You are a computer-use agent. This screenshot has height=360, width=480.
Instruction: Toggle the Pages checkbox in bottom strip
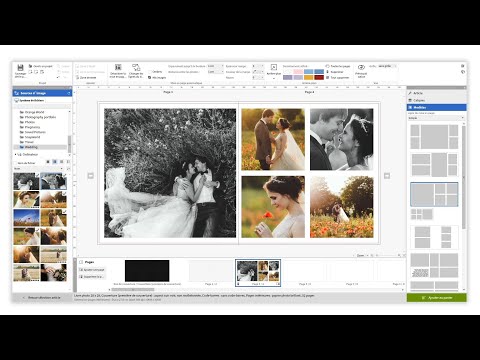pyautogui.click(x=81, y=262)
